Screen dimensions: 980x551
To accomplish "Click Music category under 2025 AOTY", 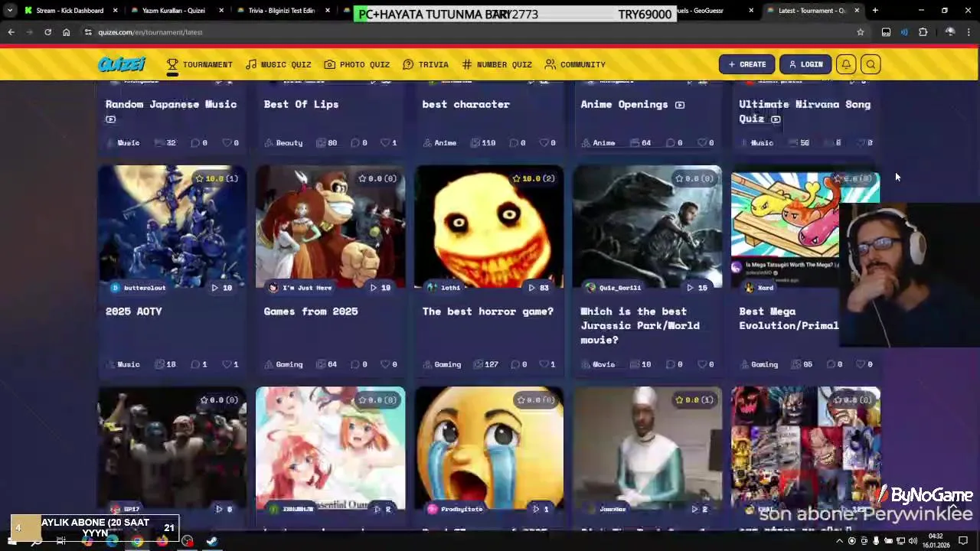I will [123, 364].
